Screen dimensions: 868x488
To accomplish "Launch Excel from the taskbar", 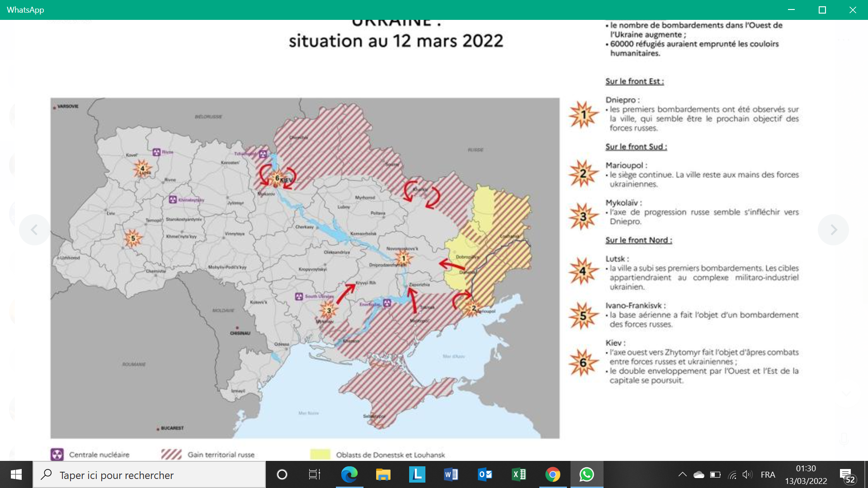I will [x=519, y=474].
